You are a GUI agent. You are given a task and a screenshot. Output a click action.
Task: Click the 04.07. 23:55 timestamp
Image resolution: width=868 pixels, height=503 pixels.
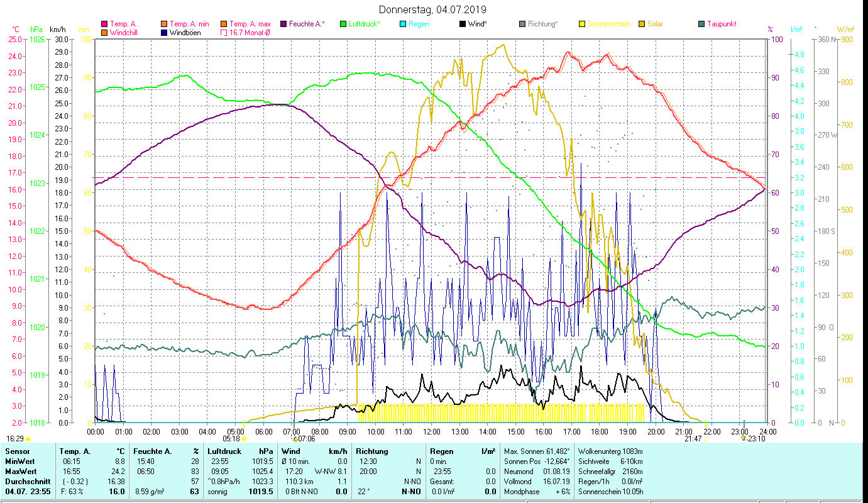point(26,491)
